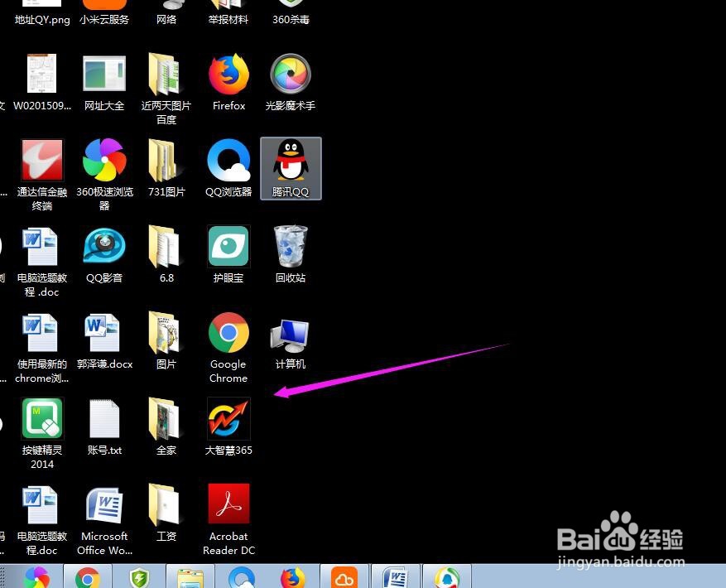Select the 账号.txt text file
This screenshot has width=726, height=588.
coord(104,427)
